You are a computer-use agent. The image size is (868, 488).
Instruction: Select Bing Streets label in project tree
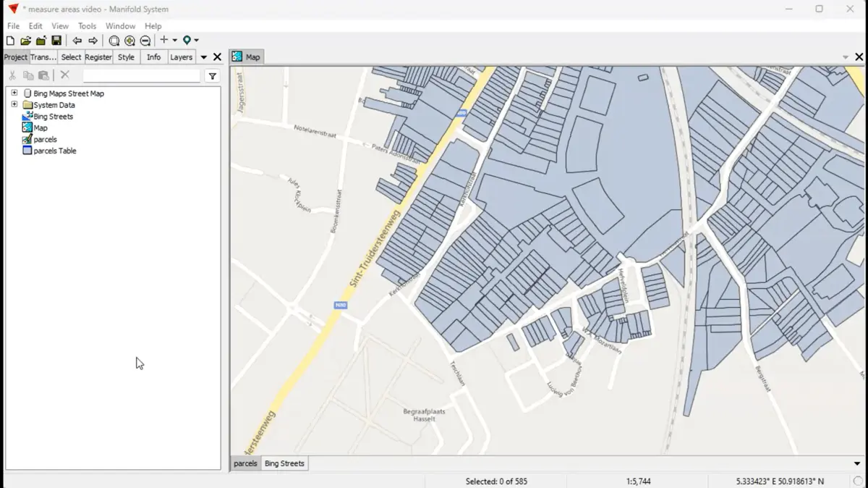click(x=53, y=116)
